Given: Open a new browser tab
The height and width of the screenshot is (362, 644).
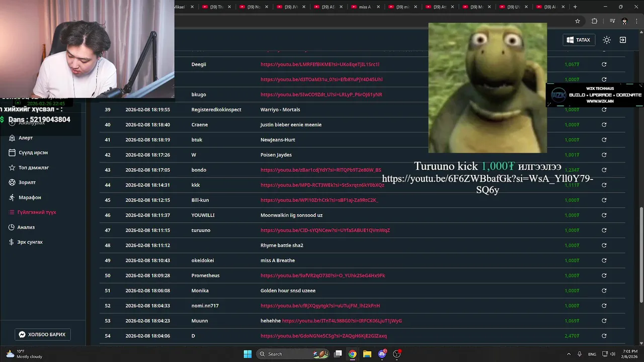Looking at the screenshot, I should (x=575, y=7).
